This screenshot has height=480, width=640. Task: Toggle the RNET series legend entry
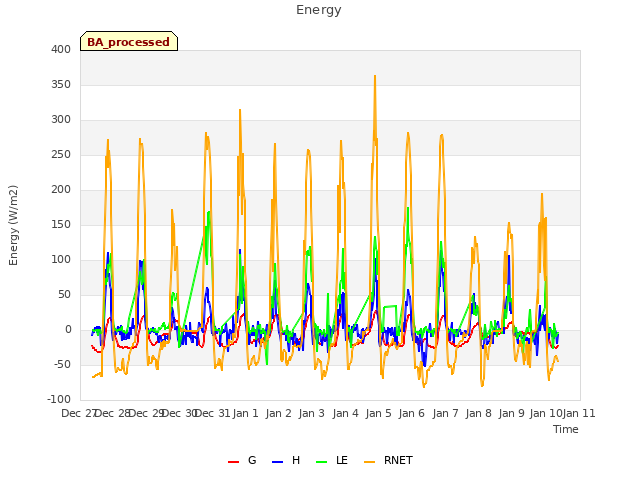click(388, 460)
